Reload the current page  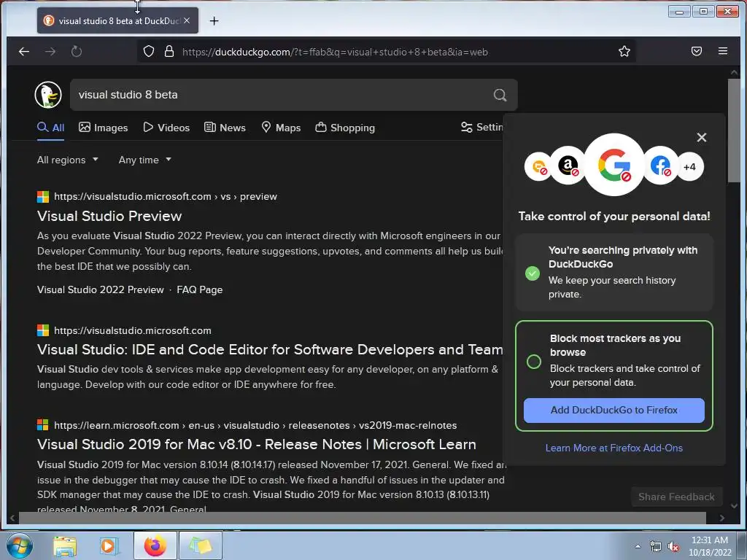pos(76,52)
